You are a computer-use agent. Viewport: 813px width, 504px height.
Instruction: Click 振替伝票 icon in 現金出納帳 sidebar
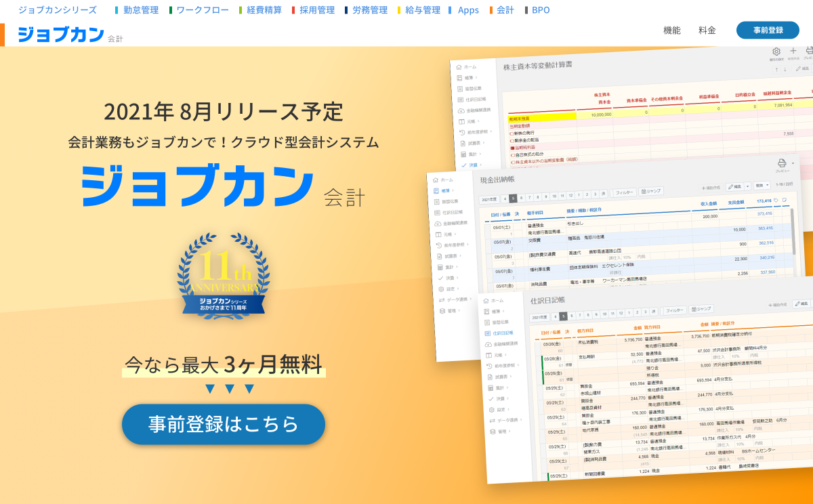click(437, 201)
